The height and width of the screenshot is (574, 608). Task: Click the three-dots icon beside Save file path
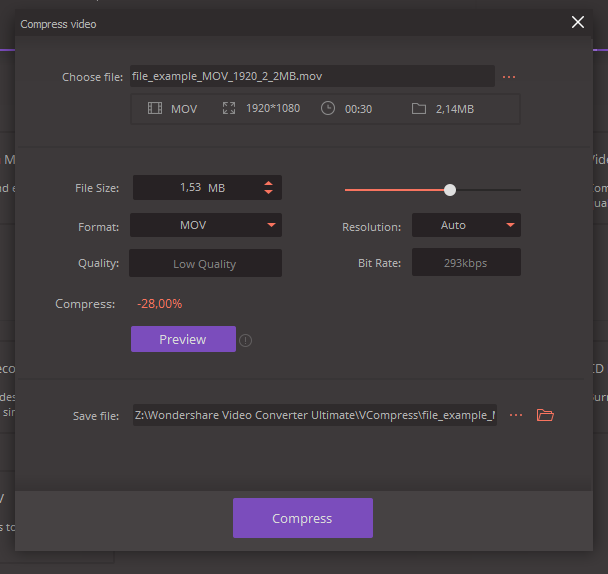516,415
